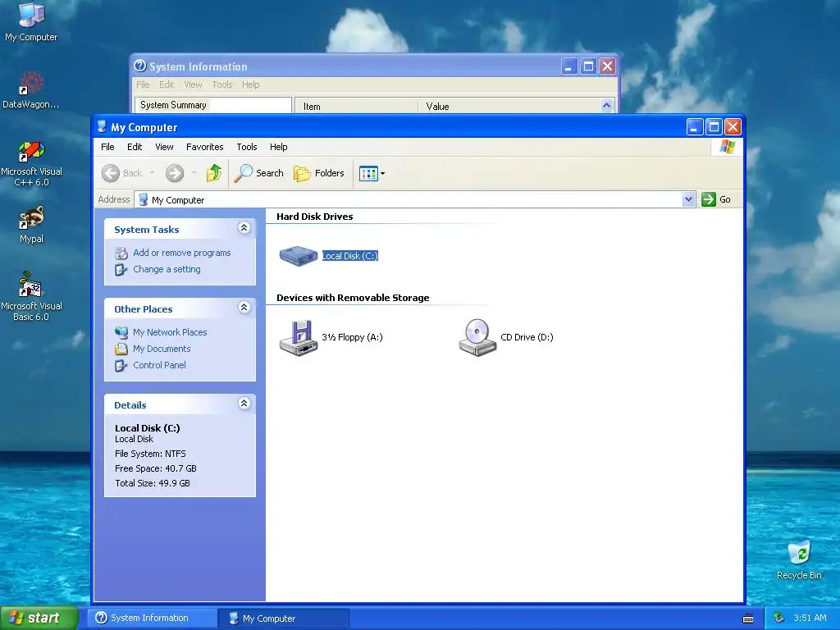Viewport: 840px width, 630px height.
Task: Open the Start menu
Action: tap(39, 618)
